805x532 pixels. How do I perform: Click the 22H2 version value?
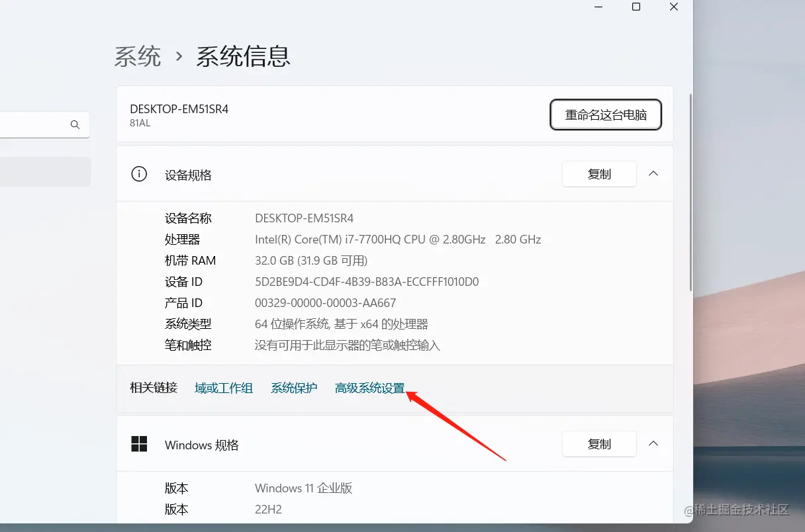pos(268,510)
